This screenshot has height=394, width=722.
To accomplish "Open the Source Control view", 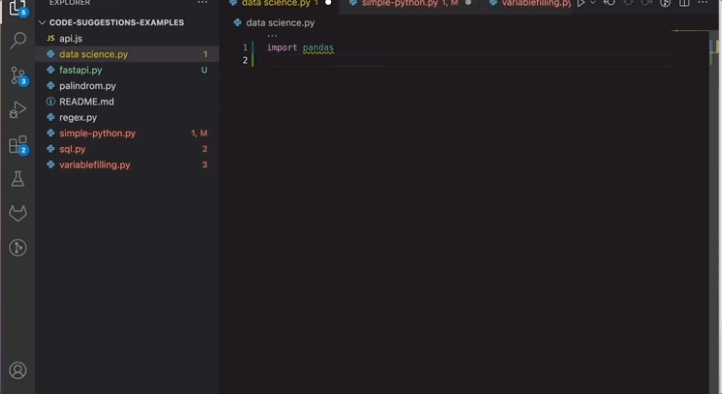I will [18, 76].
